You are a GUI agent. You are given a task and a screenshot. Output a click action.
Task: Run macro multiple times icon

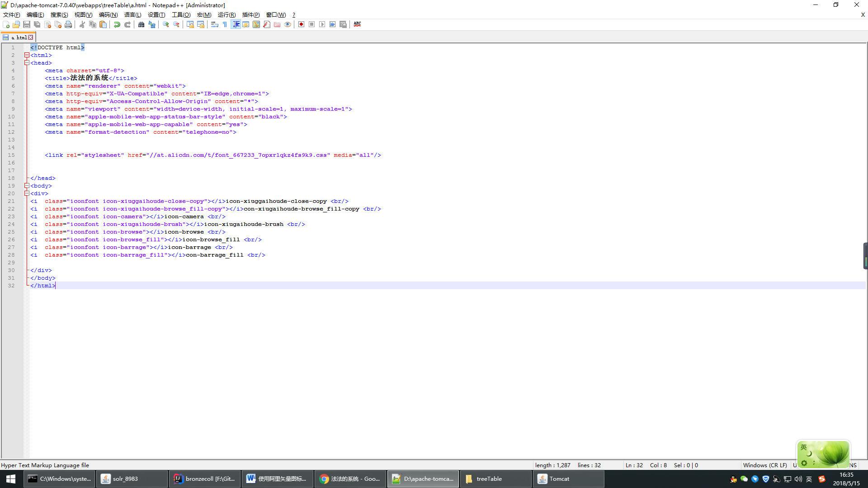tap(333, 24)
